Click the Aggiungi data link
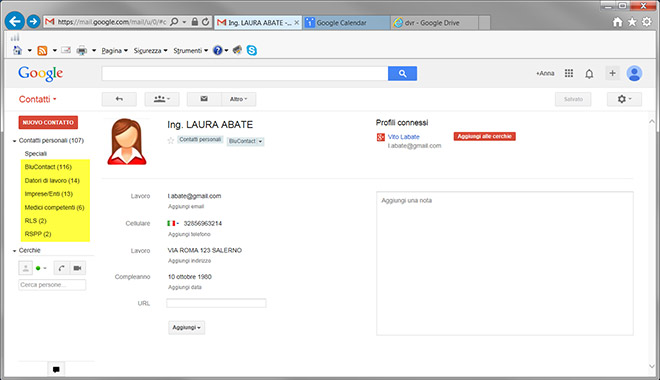Viewport: 660px width, 380px height. tap(185, 287)
